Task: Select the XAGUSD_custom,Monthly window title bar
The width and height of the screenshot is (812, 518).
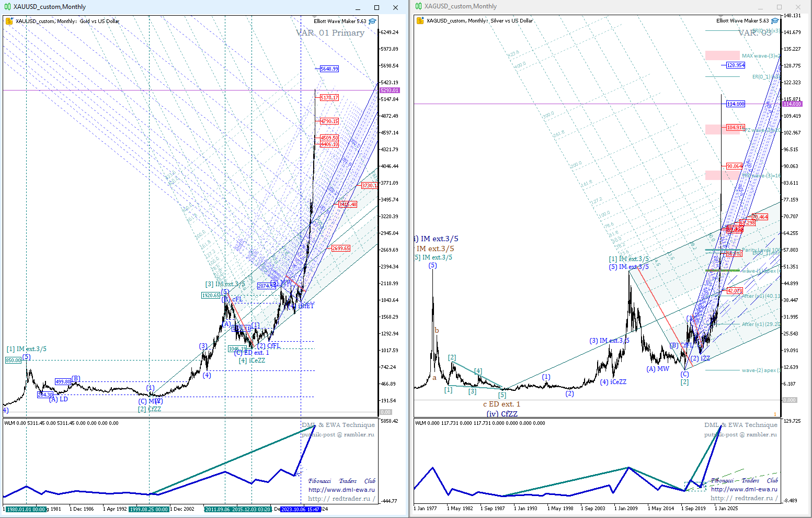Action: tap(575, 6)
